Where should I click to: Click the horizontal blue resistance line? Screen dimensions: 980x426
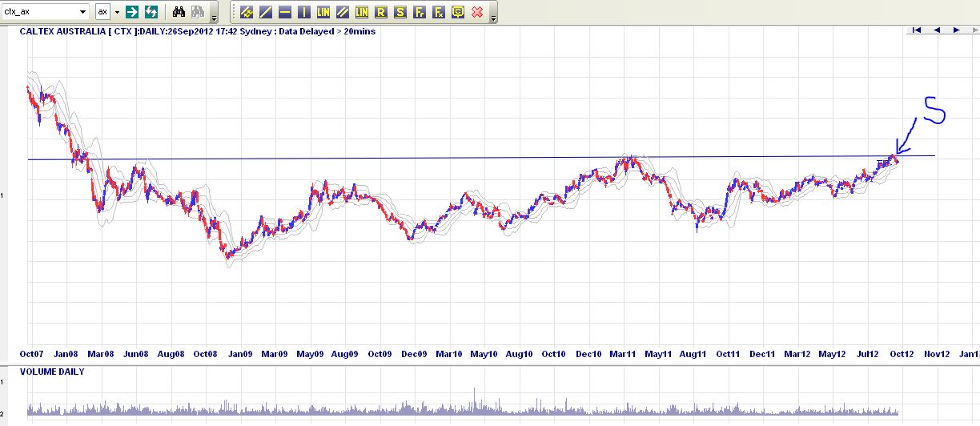480,158
